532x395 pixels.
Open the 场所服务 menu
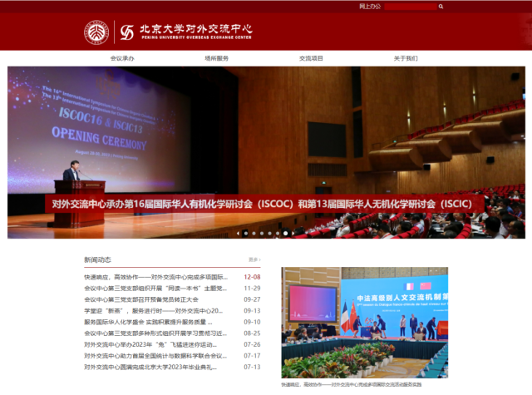(x=216, y=58)
